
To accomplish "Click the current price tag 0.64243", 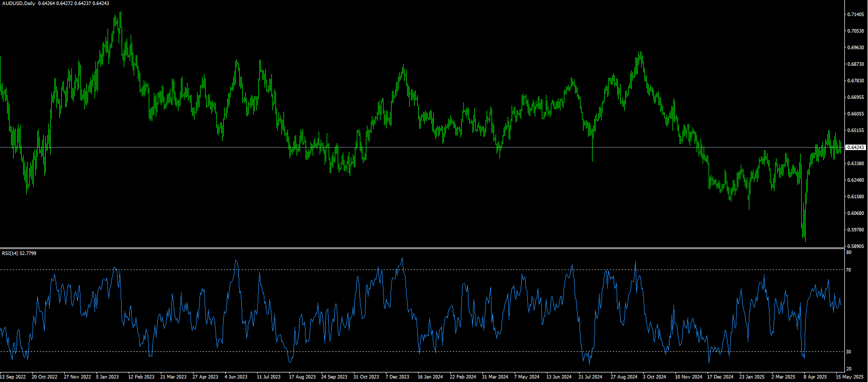I will coord(856,148).
